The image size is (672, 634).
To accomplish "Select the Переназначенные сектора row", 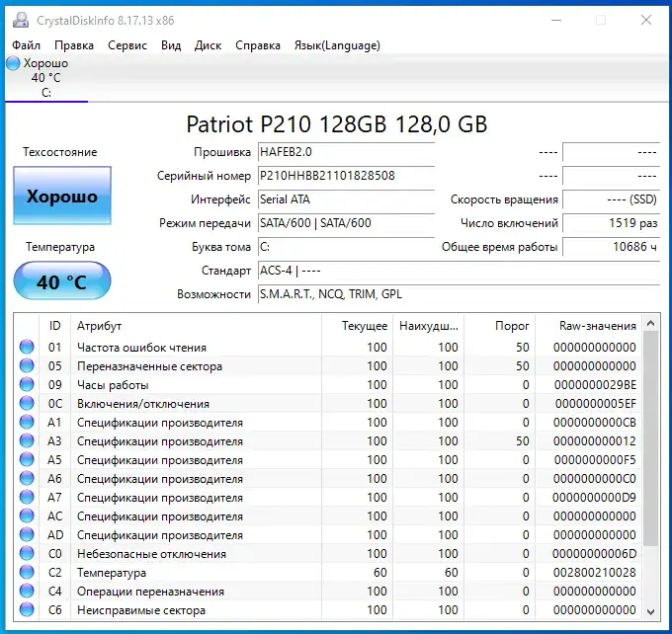I will pyautogui.click(x=328, y=365).
